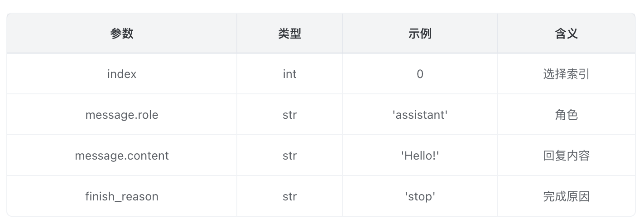Click the str type for finish_reason
Screen dimensions: 644x224
tap(289, 196)
